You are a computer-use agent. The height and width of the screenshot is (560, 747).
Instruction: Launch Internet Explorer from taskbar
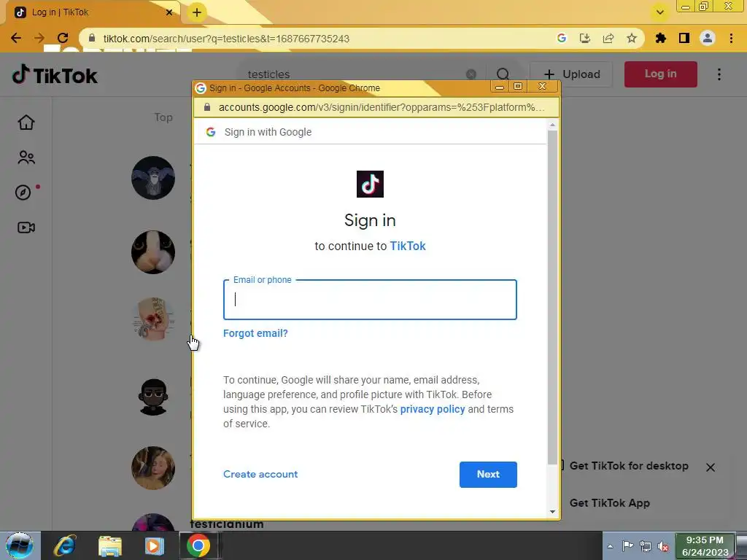(65, 545)
